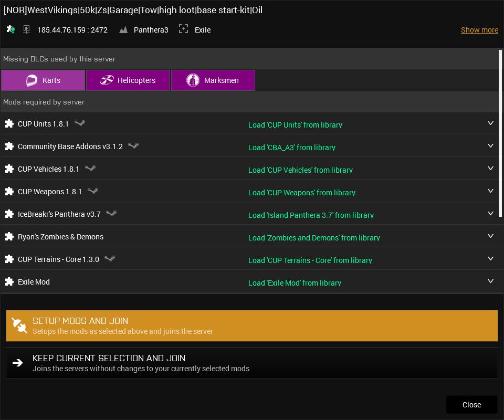This screenshot has width=504, height=420.
Task: Click the map mountain icon beside Panthera3
Action: 123,30
